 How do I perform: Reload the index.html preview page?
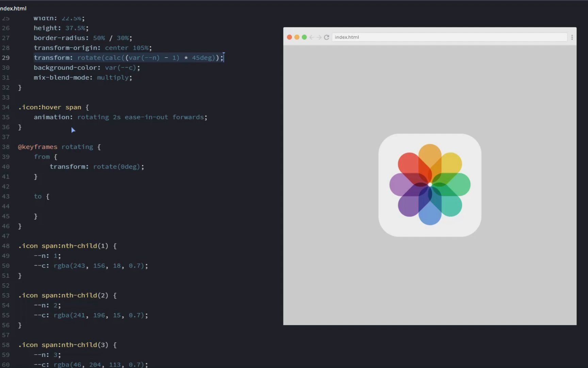327,37
